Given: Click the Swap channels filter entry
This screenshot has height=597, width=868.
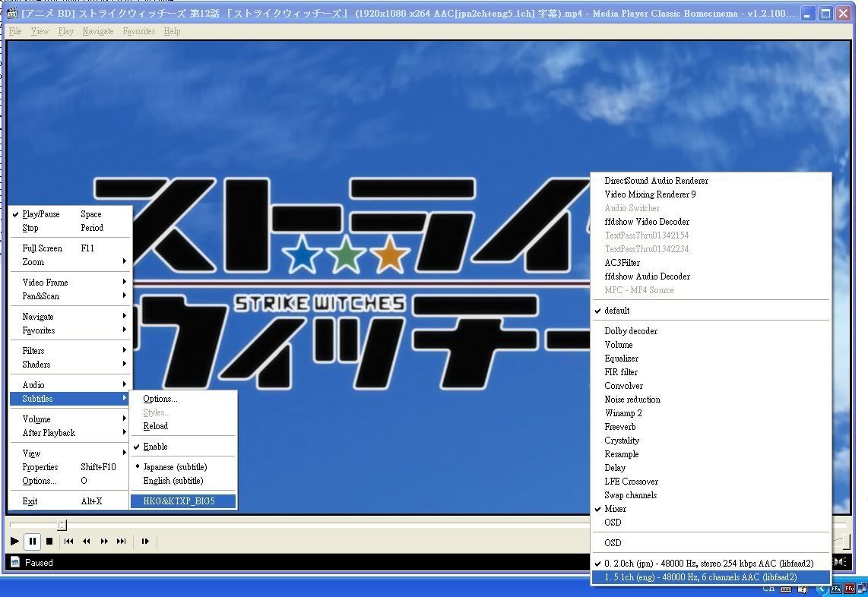Looking at the screenshot, I should [x=711, y=495].
